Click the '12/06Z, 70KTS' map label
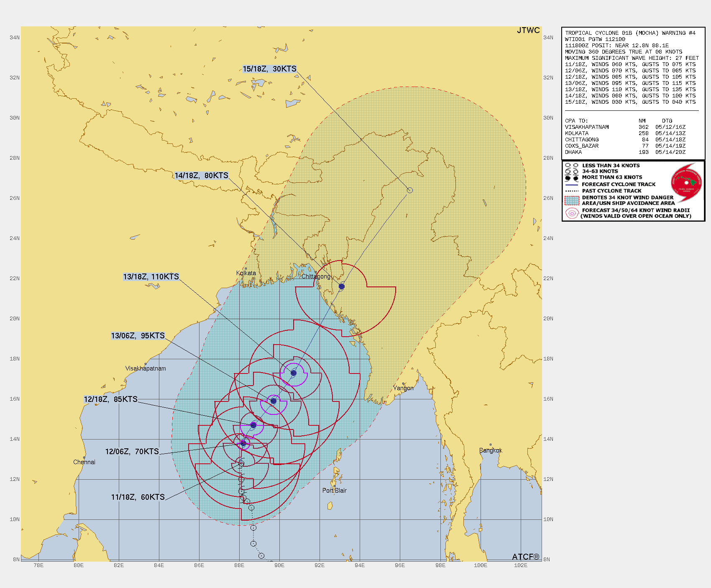Viewport: 711px width, 588px height. [x=132, y=452]
